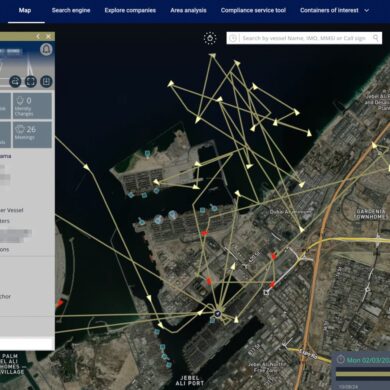Close the vessel info panel
Viewport: 390px width, 390px height.
48,36
